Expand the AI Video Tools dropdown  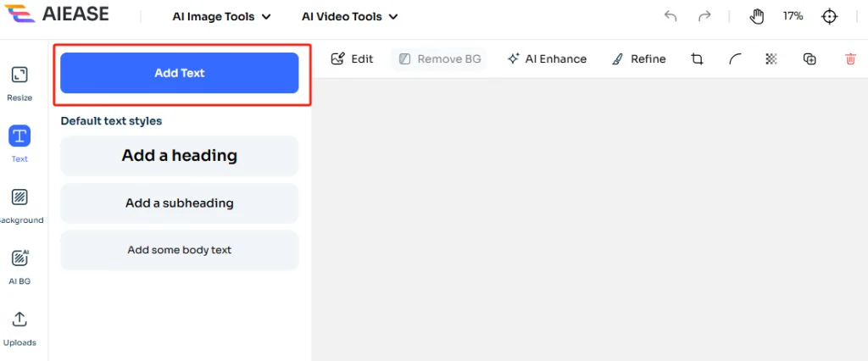349,16
